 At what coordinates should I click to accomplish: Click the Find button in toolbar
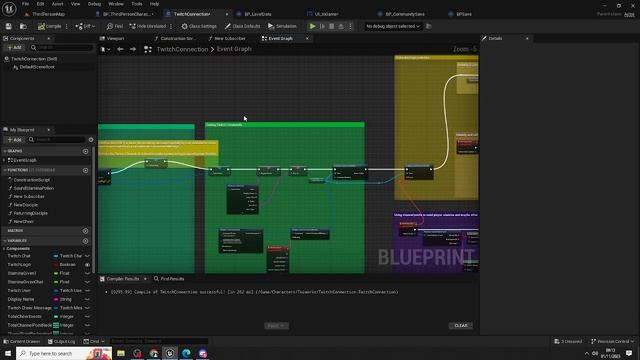(115, 26)
